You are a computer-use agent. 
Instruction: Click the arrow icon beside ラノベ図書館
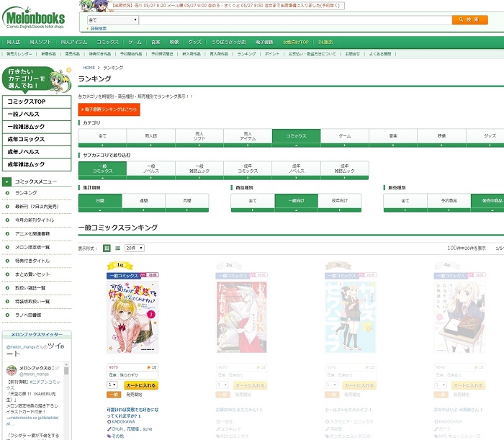click(x=7, y=315)
